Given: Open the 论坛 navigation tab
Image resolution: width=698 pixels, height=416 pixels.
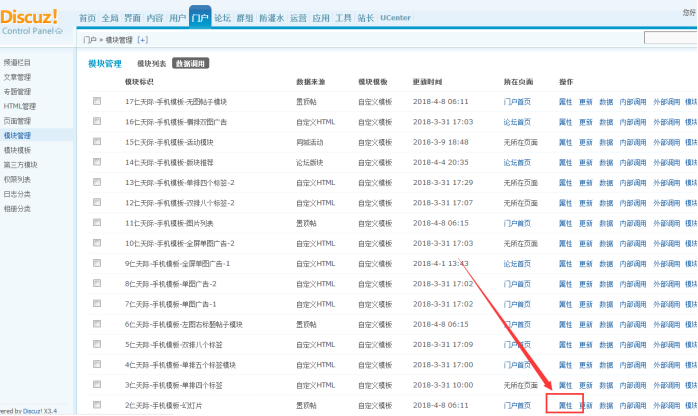Looking at the screenshot, I should click(222, 18).
